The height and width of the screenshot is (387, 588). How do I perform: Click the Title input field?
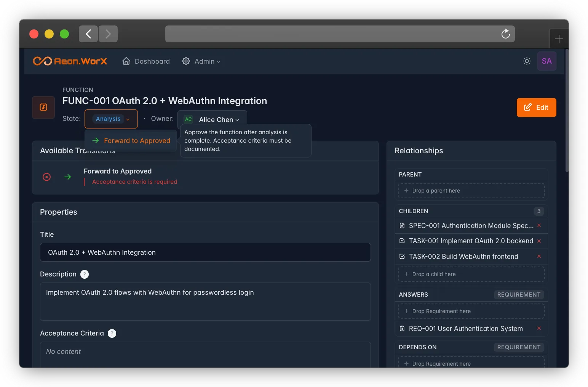[x=205, y=252]
